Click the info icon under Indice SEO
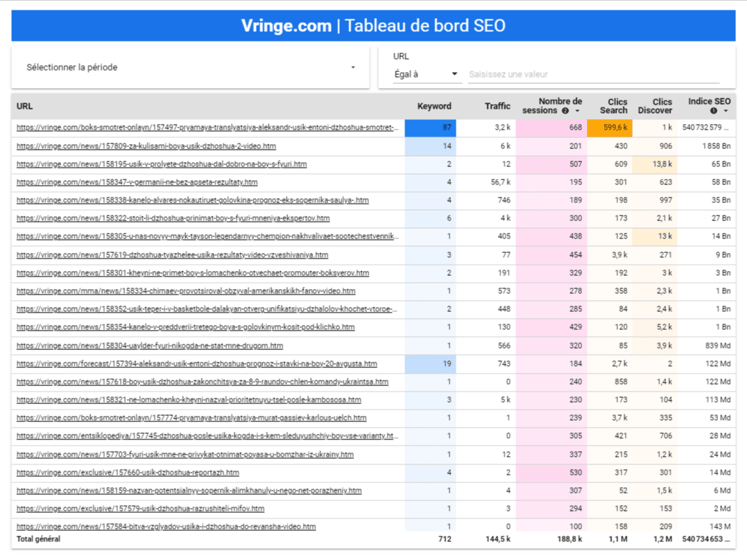The height and width of the screenshot is (560, 747). (x=713, y=111)
